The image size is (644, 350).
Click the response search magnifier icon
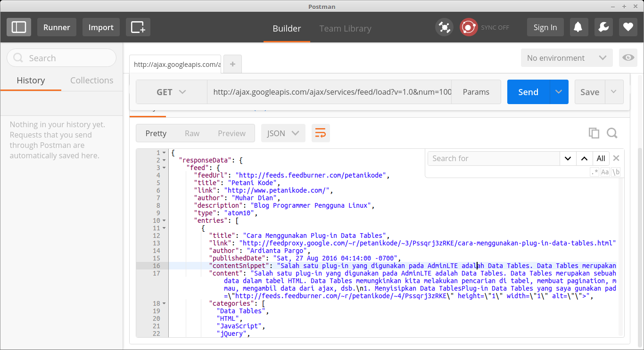[x=612, y=133]
